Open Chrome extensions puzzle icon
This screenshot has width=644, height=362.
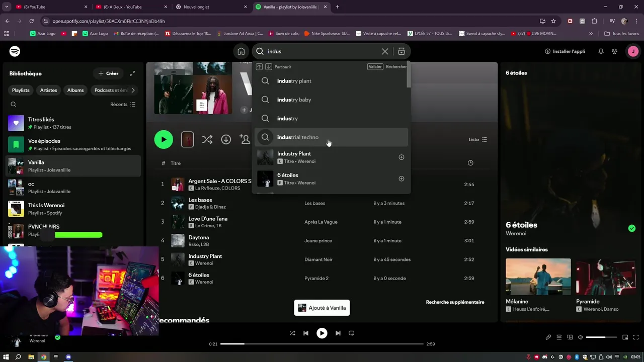point(594,21)
